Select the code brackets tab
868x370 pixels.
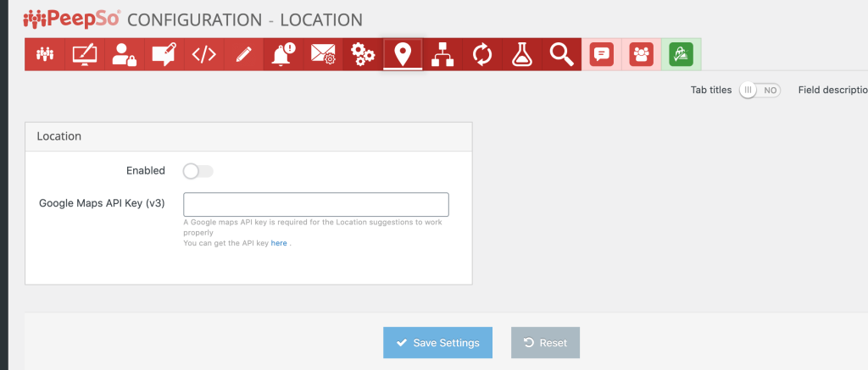pos(203,54)
